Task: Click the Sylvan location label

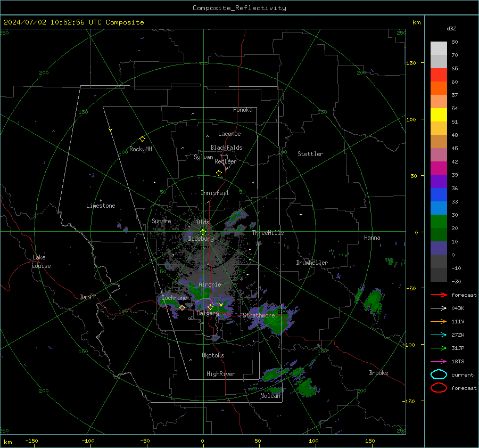Action: [203, 157]
